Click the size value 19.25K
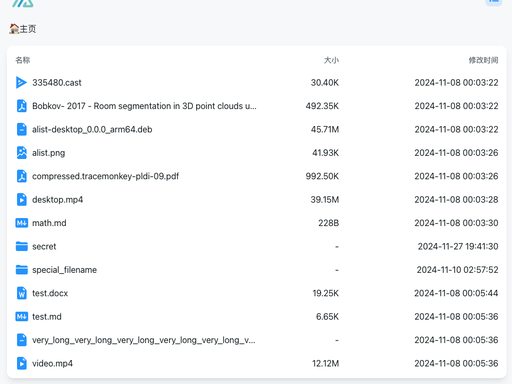The height and width of the screenshot is (384, 512). click(326, 293)
